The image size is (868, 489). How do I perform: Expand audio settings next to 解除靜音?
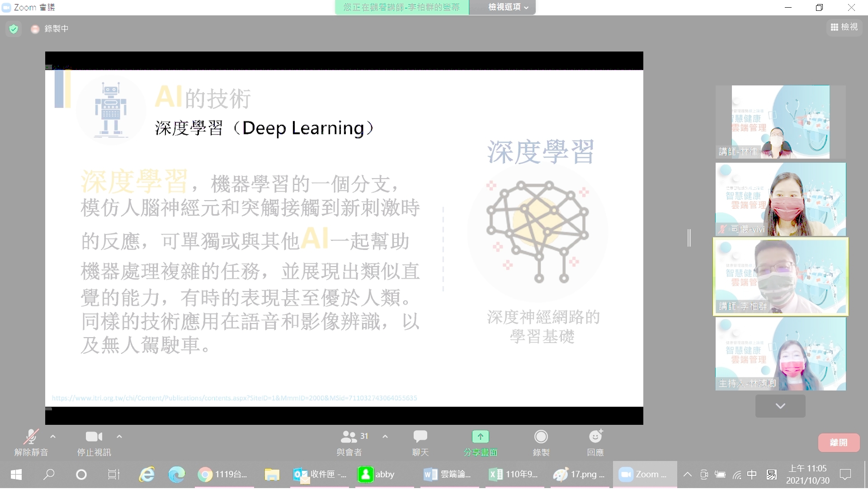[x=52, y=437]
